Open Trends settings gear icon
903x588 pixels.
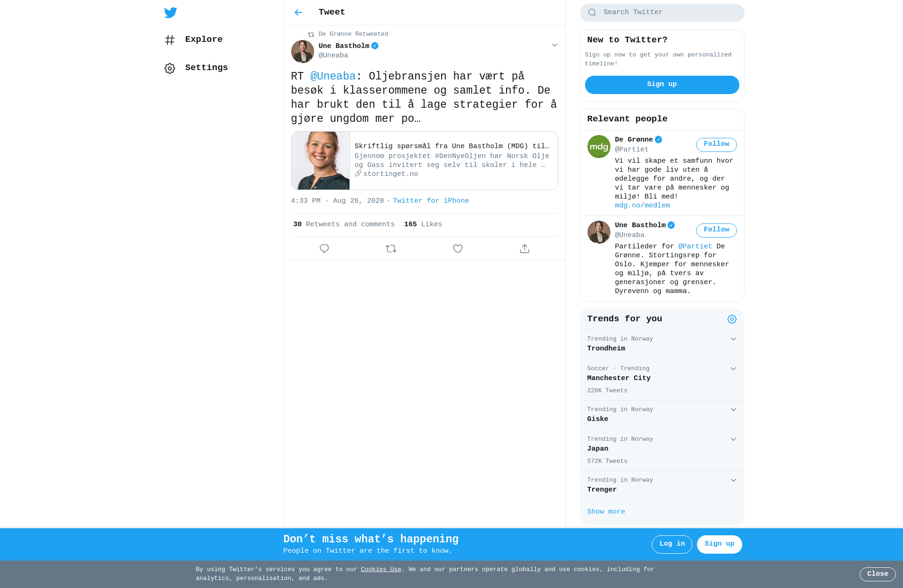(x=732, y=319)
